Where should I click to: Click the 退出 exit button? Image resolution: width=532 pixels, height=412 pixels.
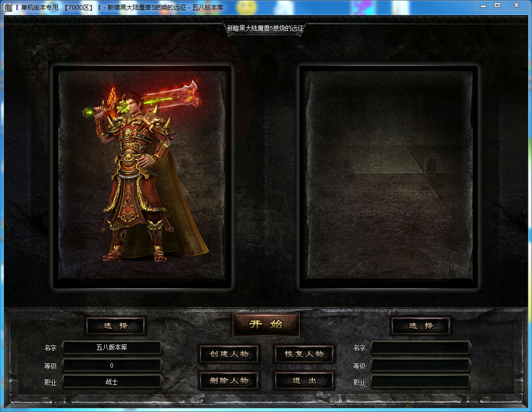[304, 380]
